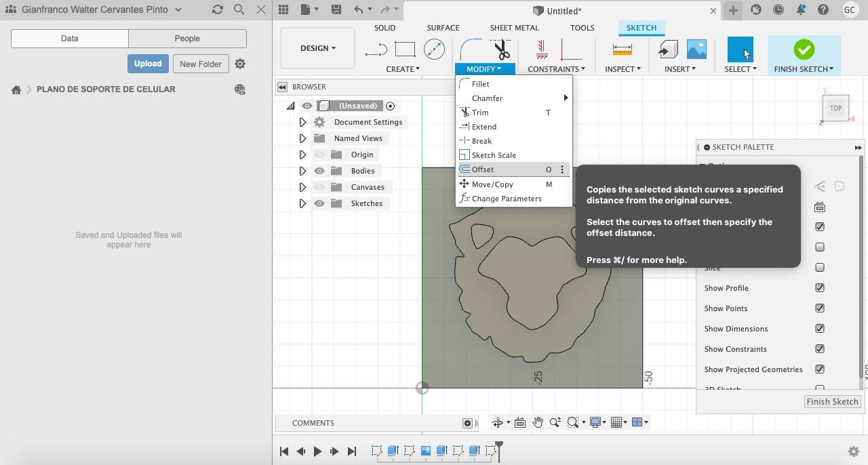
Task: Click the Zoom magnifier icon in navigation bar
Action: [x=555, y=422]
